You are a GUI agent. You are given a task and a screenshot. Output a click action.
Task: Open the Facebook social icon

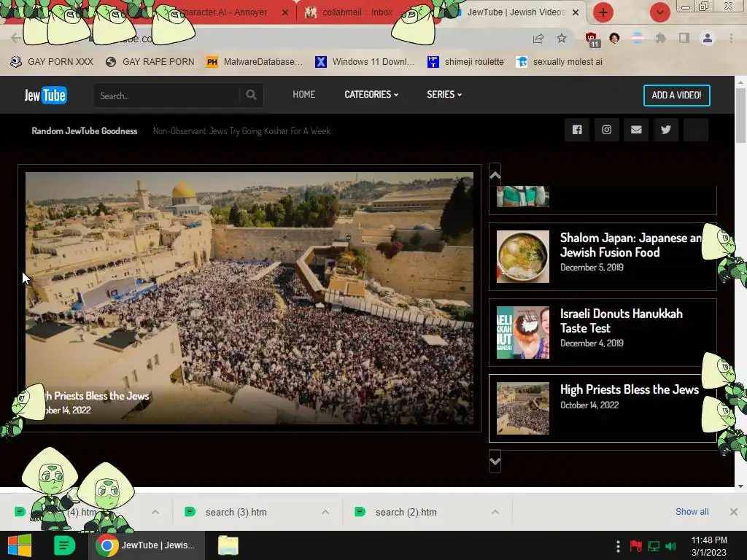point(577,130)
